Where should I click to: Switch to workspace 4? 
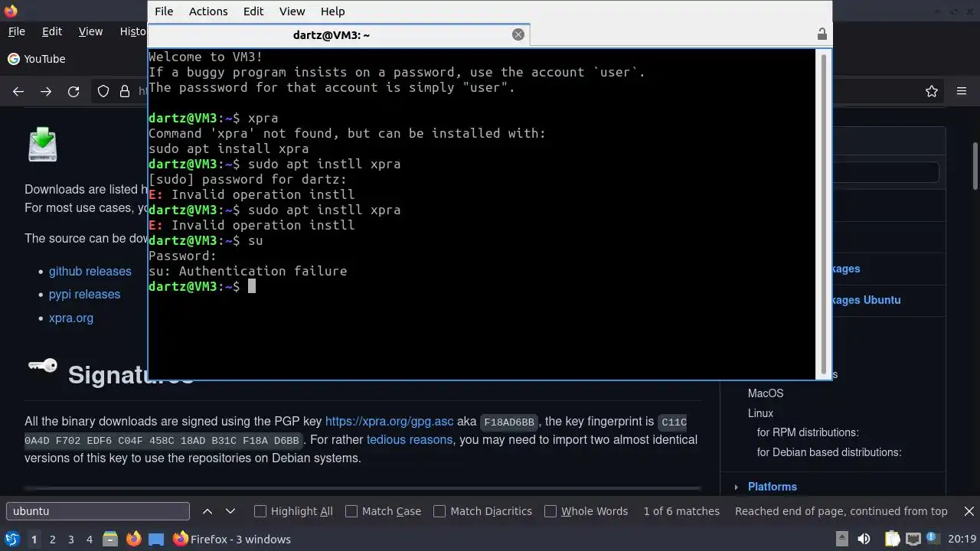(x=89, y=540)
